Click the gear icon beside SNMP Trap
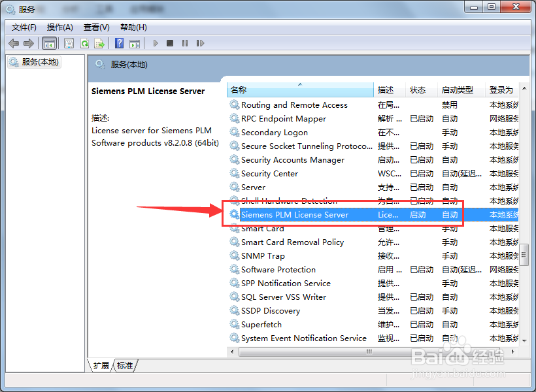536x392 pixels. point(234,255)
